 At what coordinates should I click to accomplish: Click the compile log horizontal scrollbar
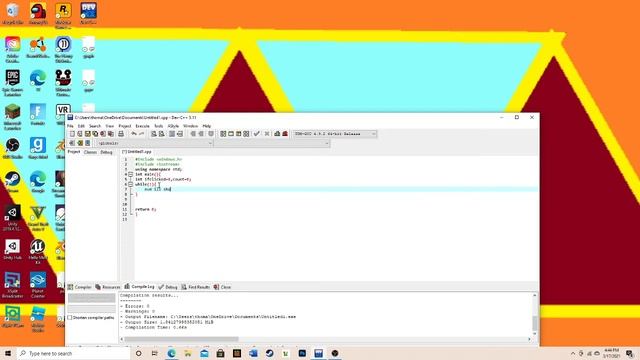point(181,339)
